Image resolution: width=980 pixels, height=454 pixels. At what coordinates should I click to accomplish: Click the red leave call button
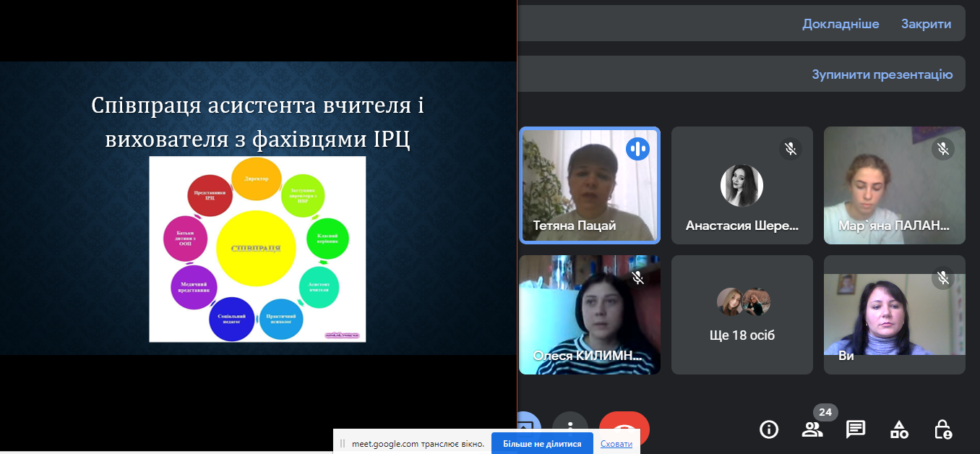coord(624,425)
